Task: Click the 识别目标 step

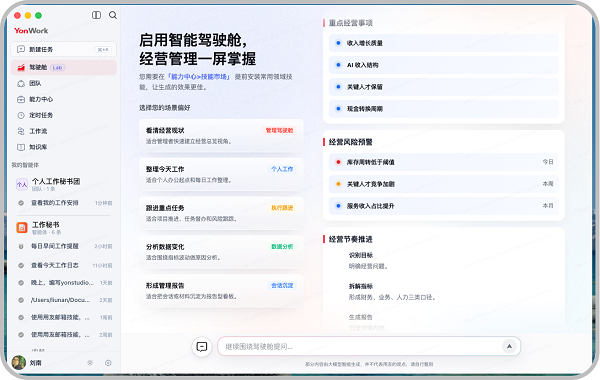Action: (x=360, y=255)
